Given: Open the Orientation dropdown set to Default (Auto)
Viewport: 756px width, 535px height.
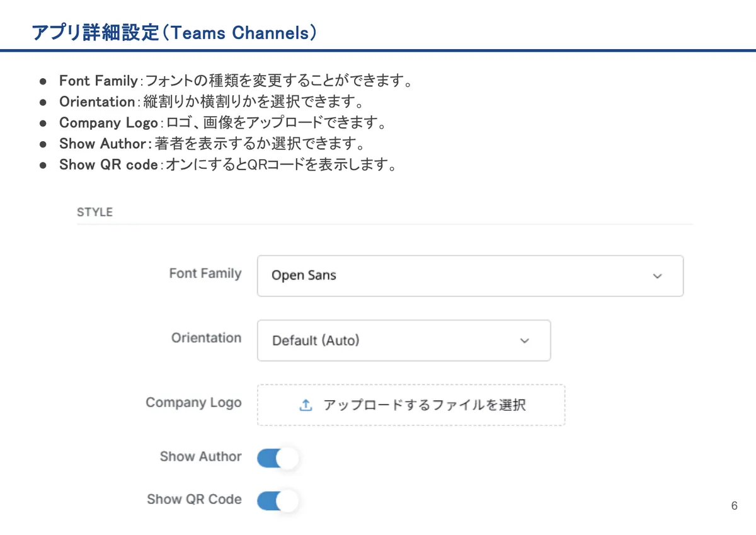Looking at the screenshot, I should (404, 340).
